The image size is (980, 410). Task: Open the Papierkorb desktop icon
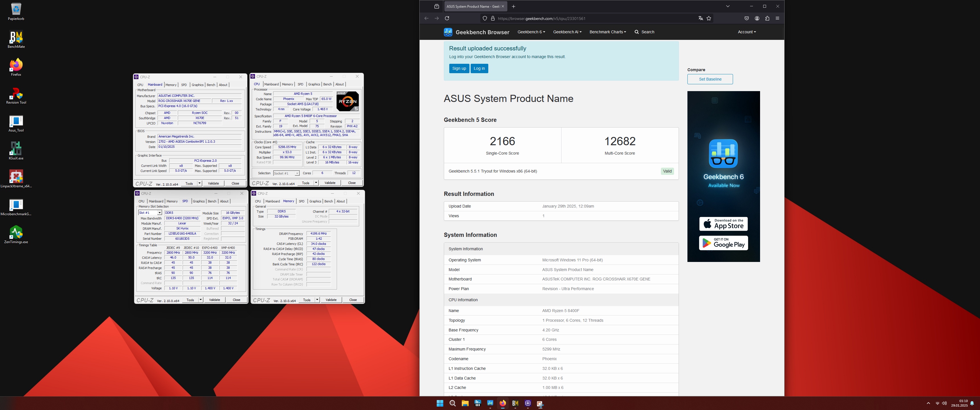coord(16,12)
